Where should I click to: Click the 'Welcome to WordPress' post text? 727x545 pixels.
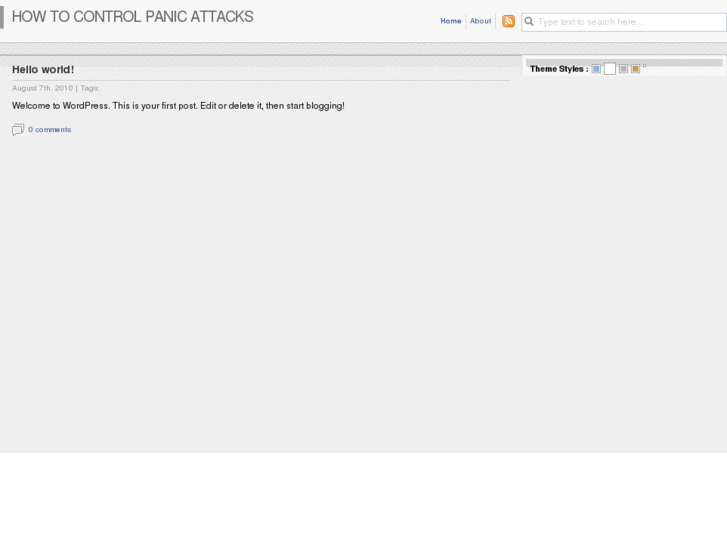(x=178, y=106)
